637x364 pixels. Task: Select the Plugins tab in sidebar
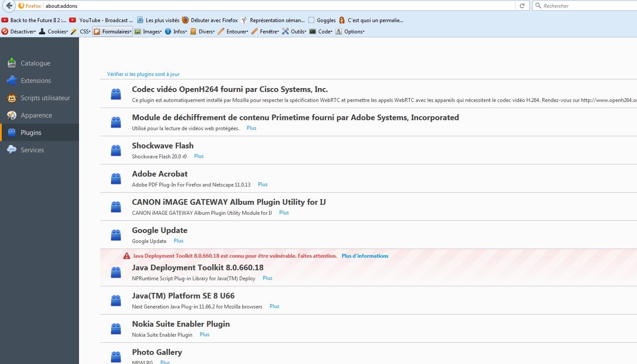pyautogui.click(x=31, y=133)
